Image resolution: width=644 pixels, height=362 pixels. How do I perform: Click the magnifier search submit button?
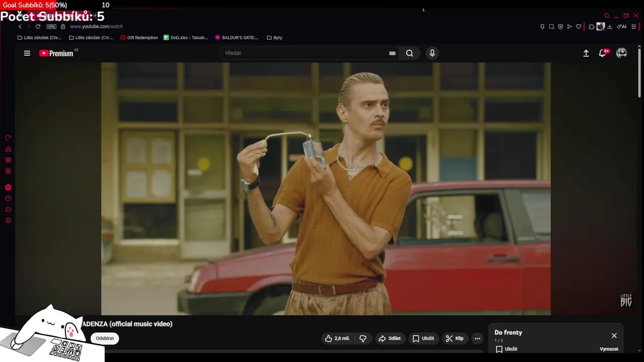[x=410, y=53]
